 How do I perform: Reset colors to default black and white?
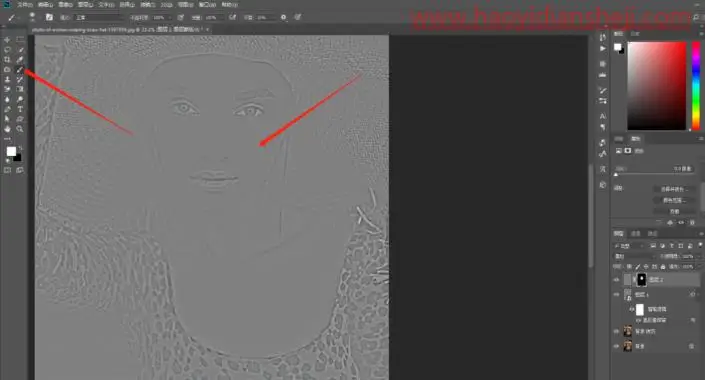coord(8,161)
